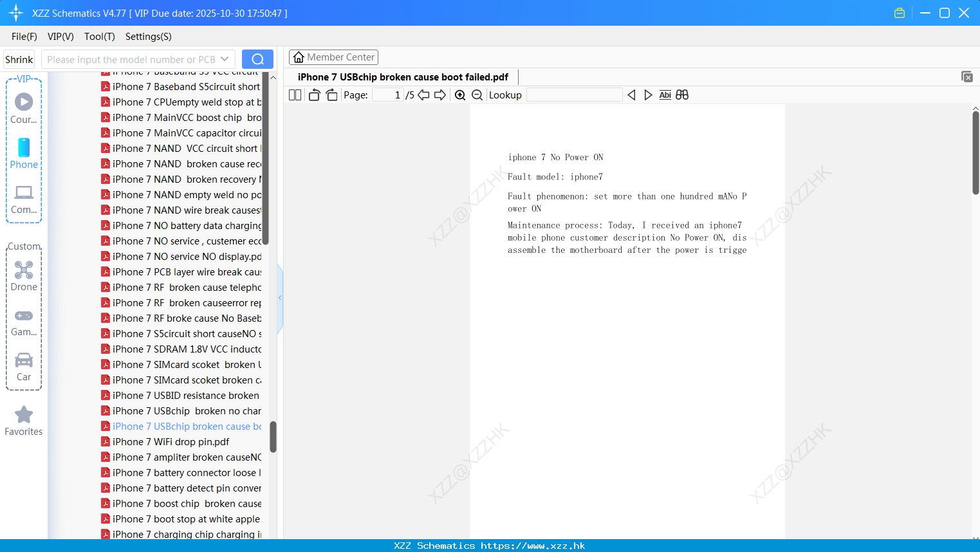The image size is (980, 552).
Task: Rotate page clockwise
Action: [x=331, y=95]
